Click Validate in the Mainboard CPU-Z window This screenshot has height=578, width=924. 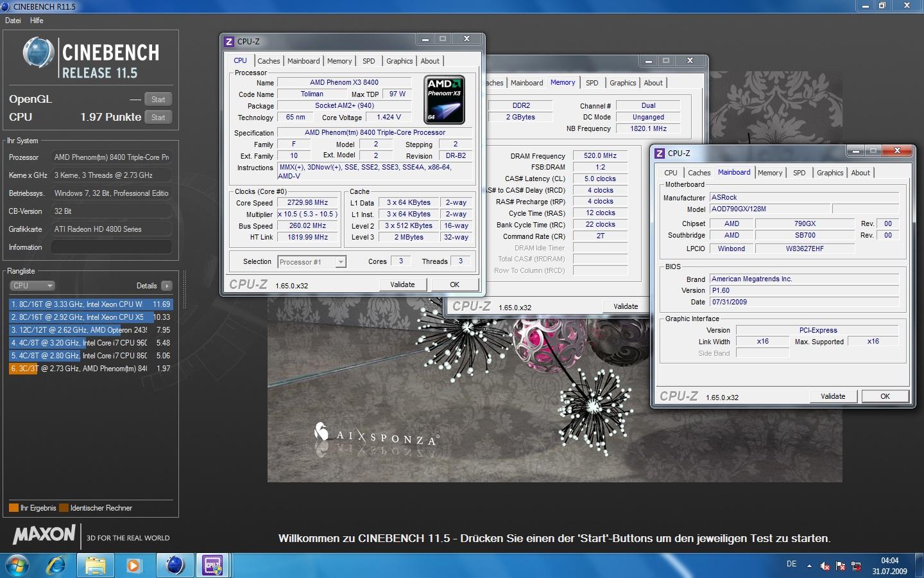pyautogui.click(x=833, y=396)
